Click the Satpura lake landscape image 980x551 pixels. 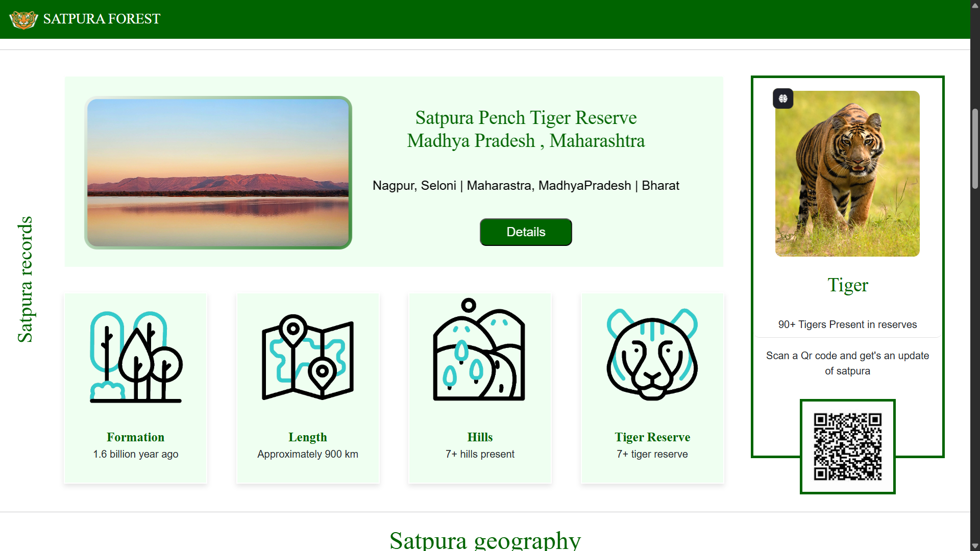(x=218, y=172)
